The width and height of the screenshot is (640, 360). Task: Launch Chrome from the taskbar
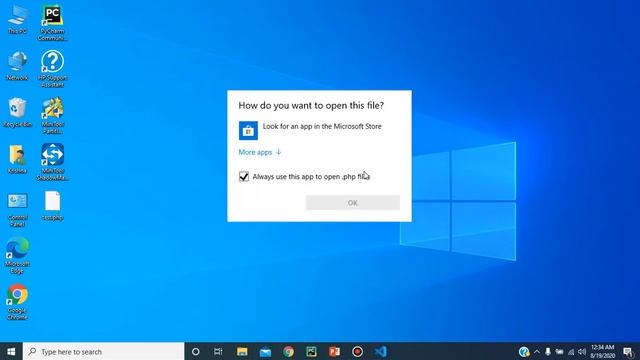coord(289,351)
